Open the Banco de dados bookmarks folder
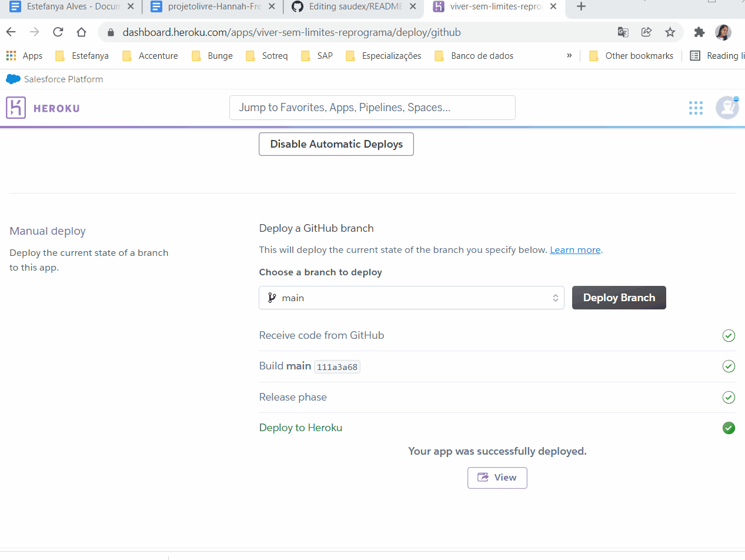745x560 pixels. [475, 56]
